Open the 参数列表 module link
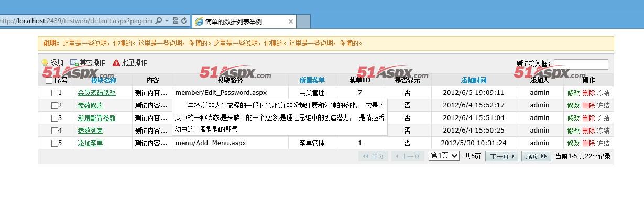 tap(91, 131)
